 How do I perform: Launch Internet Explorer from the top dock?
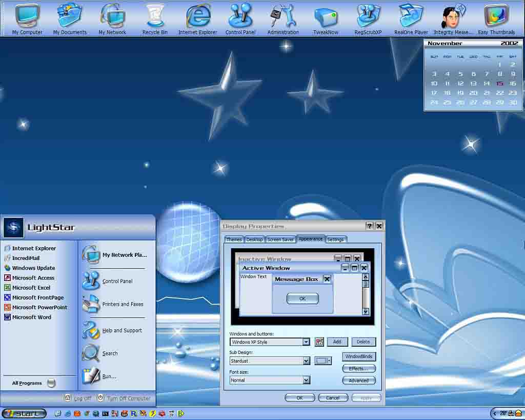pyautogui.click(x=197, y=19)
